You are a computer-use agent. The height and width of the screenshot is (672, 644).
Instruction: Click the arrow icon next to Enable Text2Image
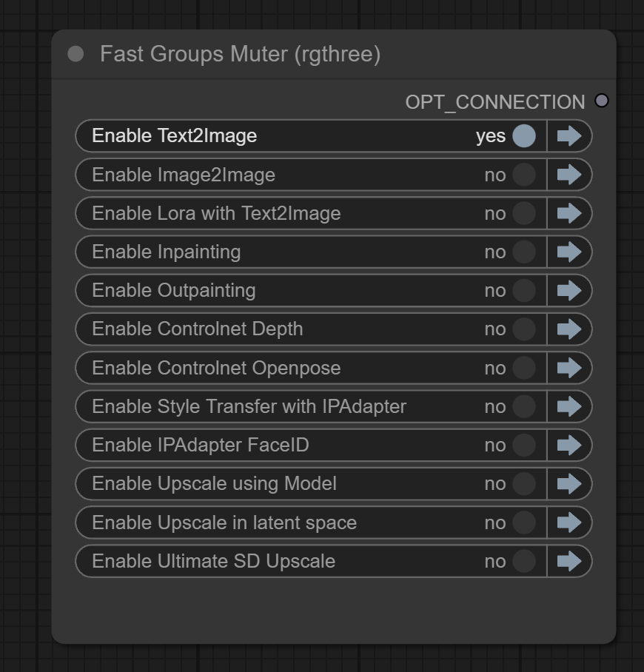point(569,136)
